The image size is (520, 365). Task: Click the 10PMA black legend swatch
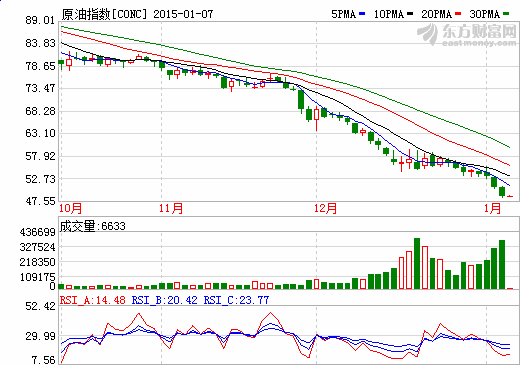click(x=410, y=14)
